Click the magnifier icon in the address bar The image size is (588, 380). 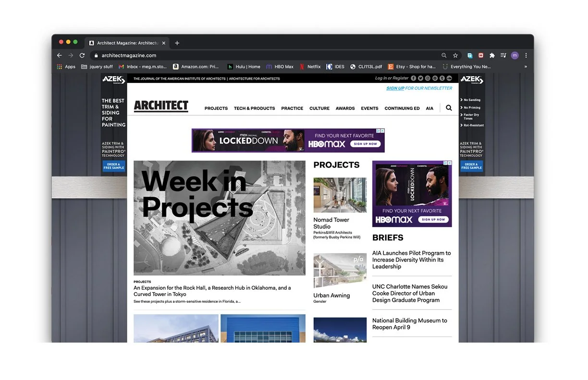[444, 56]
